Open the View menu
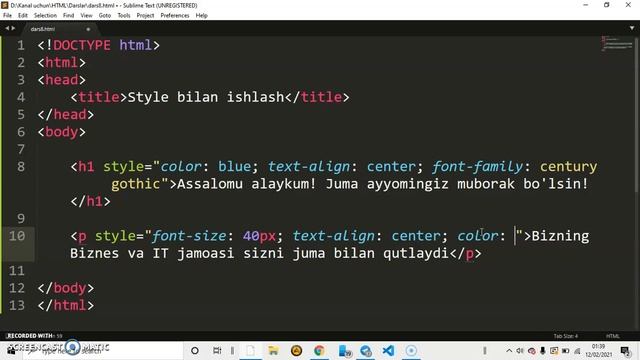The width and height of the screenshot is (640, 360). tap(87, 16)
